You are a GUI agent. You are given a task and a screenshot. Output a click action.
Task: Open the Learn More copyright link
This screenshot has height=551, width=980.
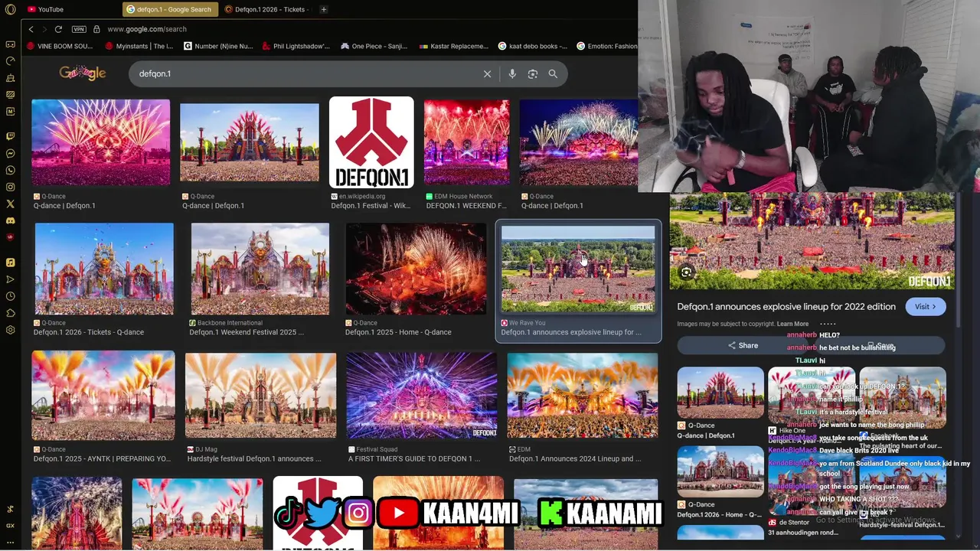792,324
